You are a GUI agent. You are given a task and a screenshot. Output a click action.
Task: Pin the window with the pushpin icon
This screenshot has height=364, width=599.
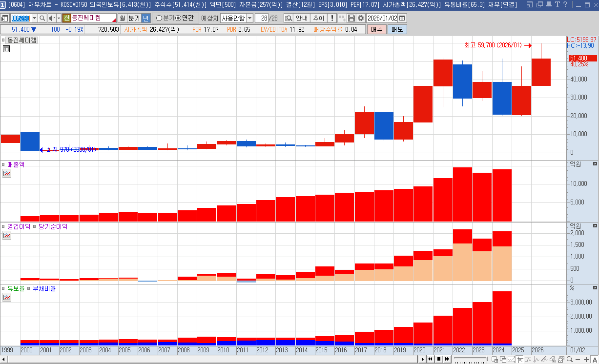(x=549, y=5)
